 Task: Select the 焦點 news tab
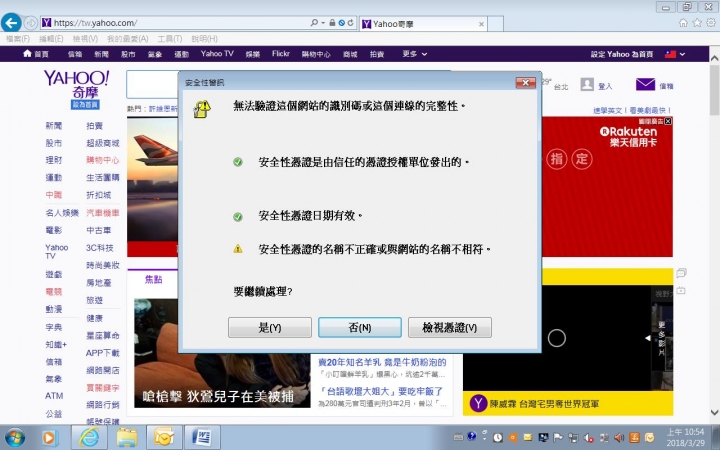coord(153,280)
